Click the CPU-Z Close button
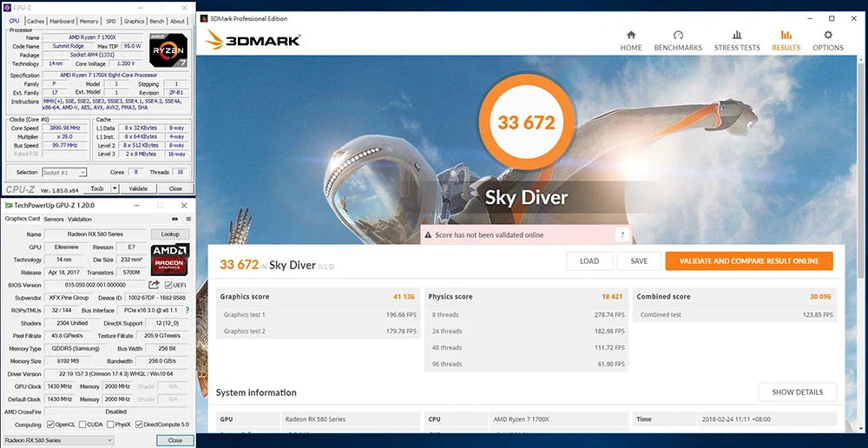Screen dimensions: 868x448 [175, 188]
